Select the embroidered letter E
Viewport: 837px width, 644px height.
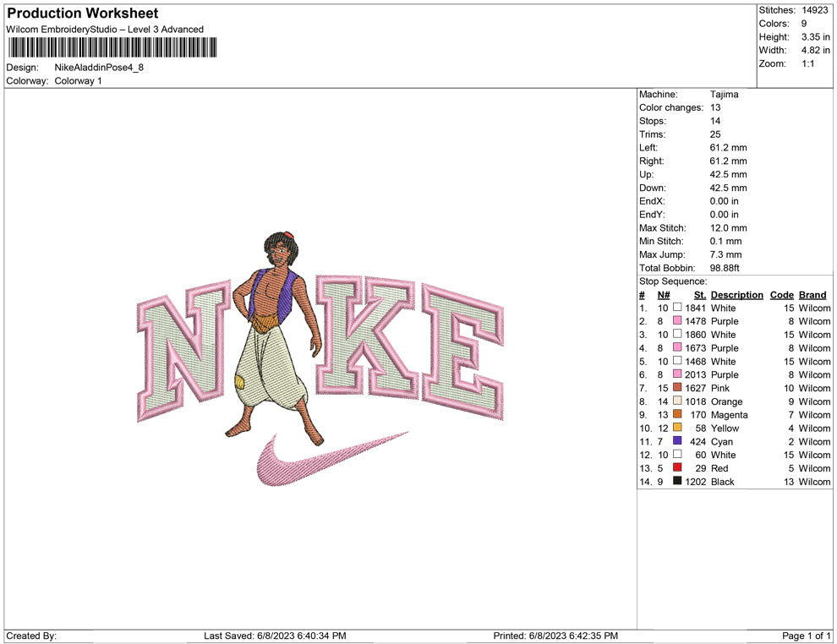(463, 352)
